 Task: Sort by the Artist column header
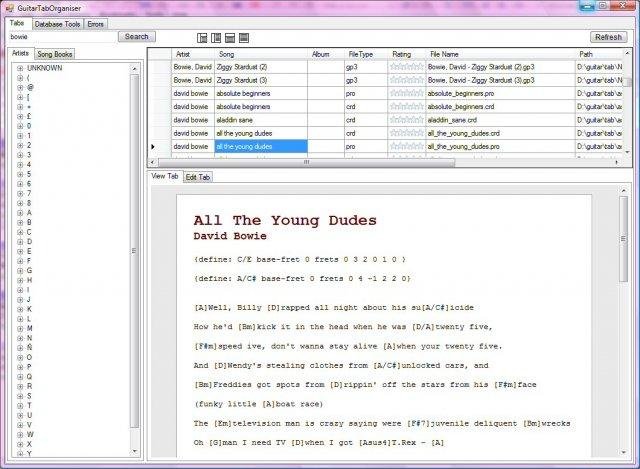point(193,54)
